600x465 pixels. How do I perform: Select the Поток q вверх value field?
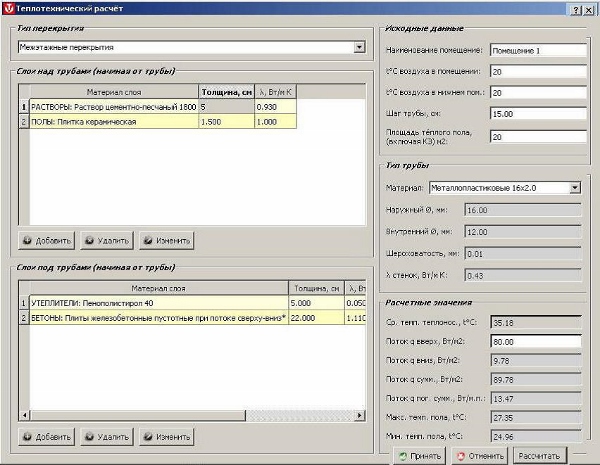[x=535, y=341]
